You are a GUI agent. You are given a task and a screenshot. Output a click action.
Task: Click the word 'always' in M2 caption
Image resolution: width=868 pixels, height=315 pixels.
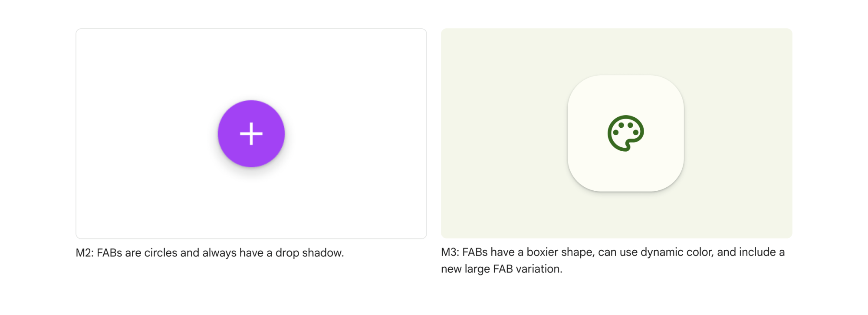[x=219, y=253]
